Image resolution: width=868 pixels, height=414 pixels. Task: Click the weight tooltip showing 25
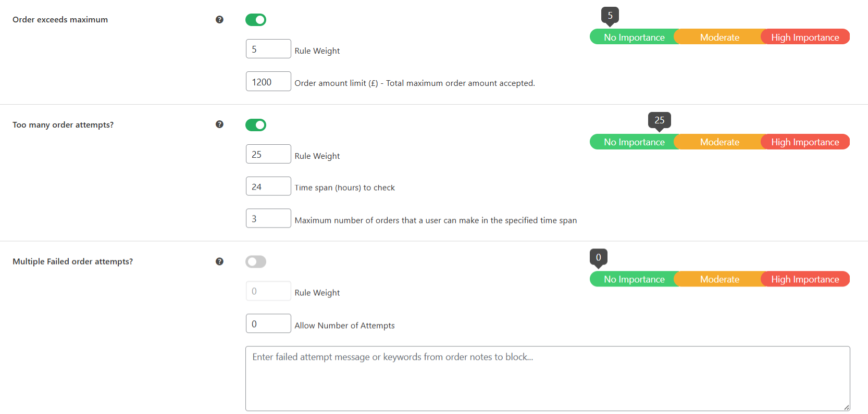pos(659,121)
